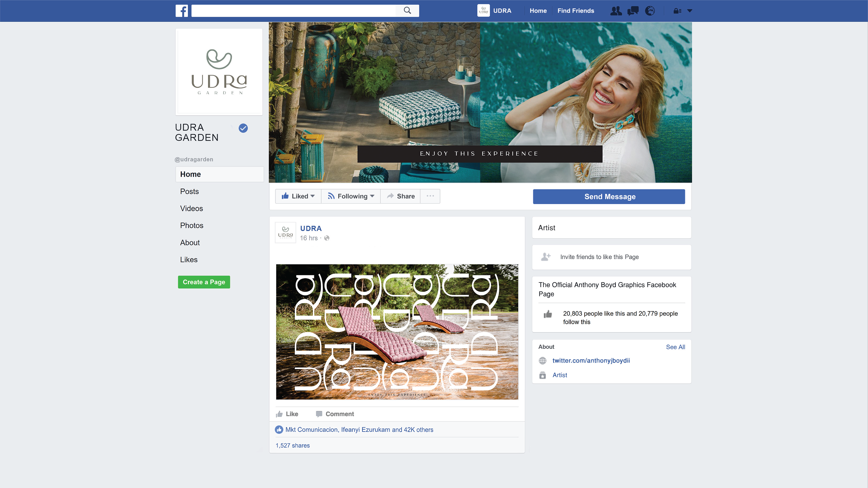Click the search magnifier icon
This screenshot has height=488, width=868.
[x=407, y=11]
